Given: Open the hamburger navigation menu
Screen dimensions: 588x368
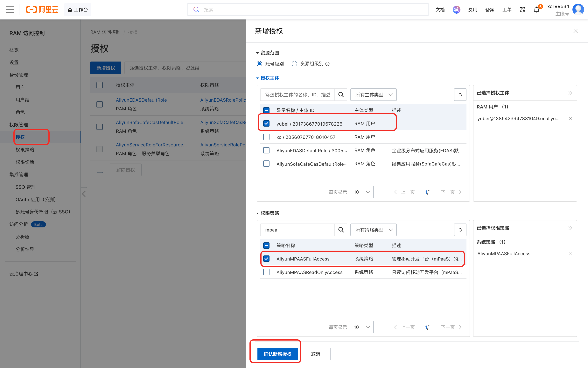Looking at the screenshot, I should [x=10, y=10].
